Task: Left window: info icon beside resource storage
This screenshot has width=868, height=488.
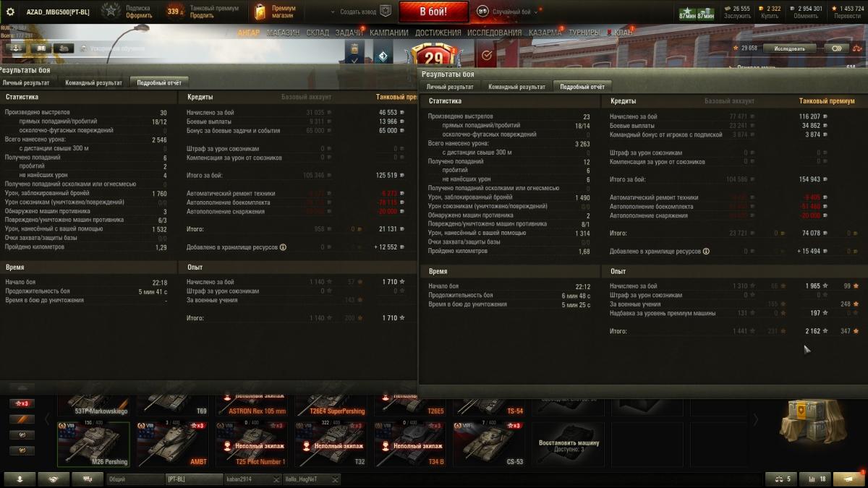Action: (283, 247)
